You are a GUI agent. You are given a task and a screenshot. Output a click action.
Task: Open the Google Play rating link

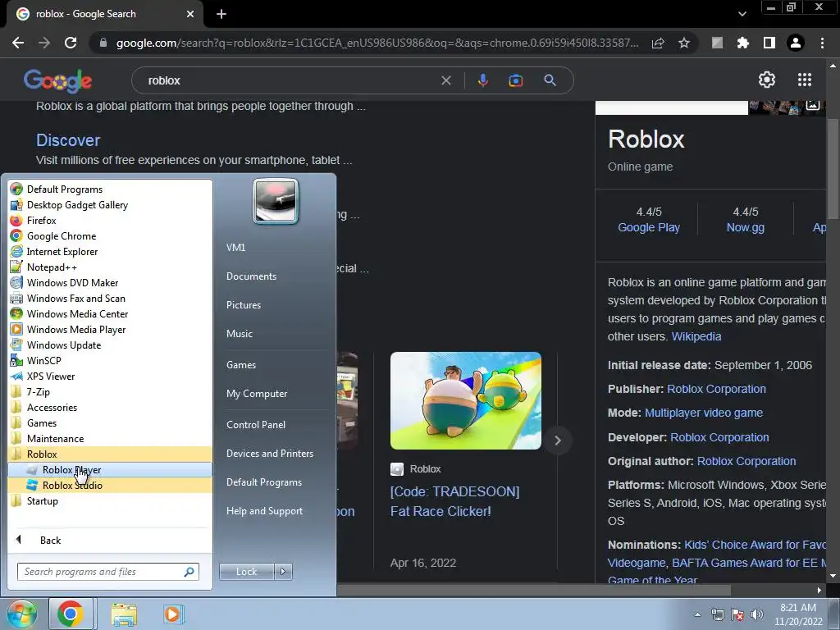pos(649,227)
